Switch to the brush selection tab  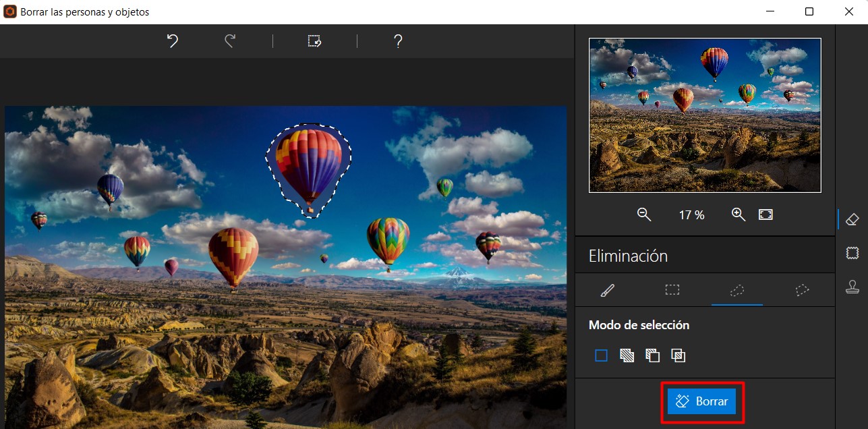point(608,290)
